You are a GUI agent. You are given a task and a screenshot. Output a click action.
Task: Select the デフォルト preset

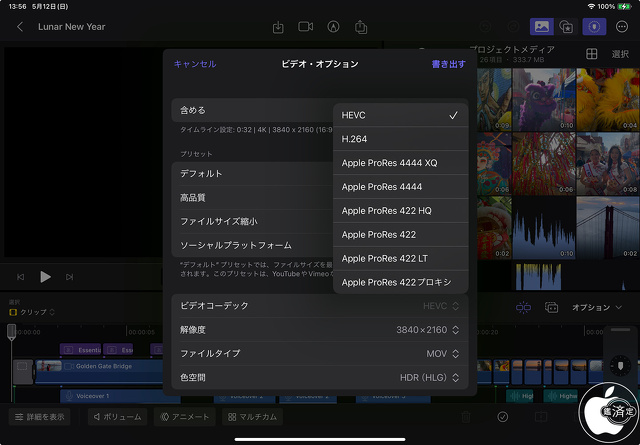253,174
